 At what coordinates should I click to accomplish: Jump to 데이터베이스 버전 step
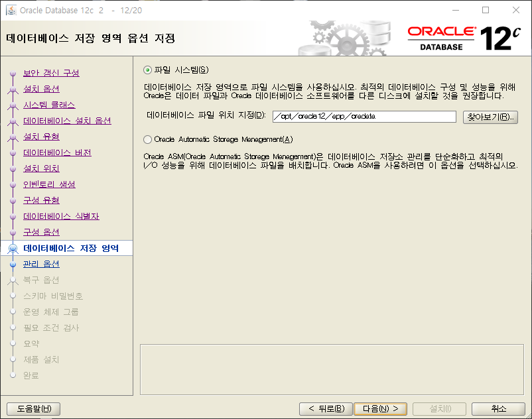[57, 152]
